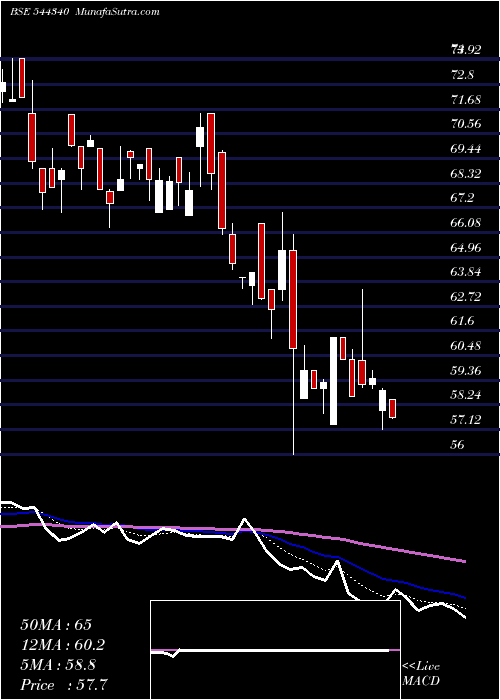Select the 67.2 price axis label
The image size is (500, 700).
coord(462,198)
